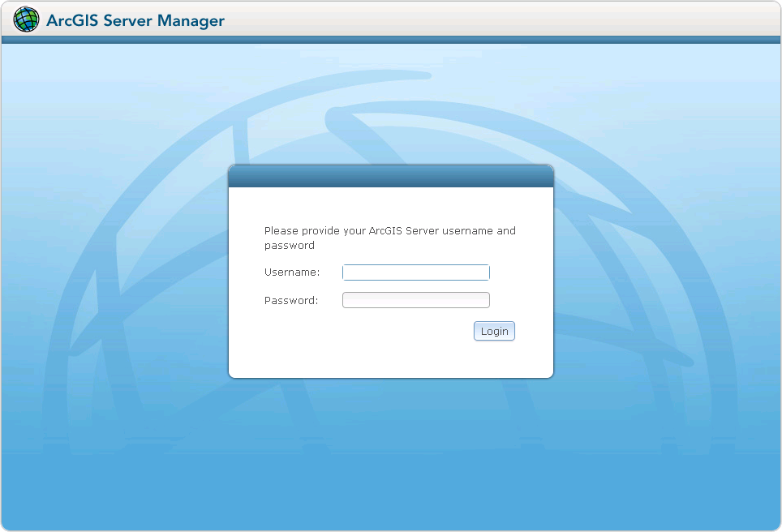This screenshot has width=782, height=532.
Task: Click inside the Username field
Action: 415,272
